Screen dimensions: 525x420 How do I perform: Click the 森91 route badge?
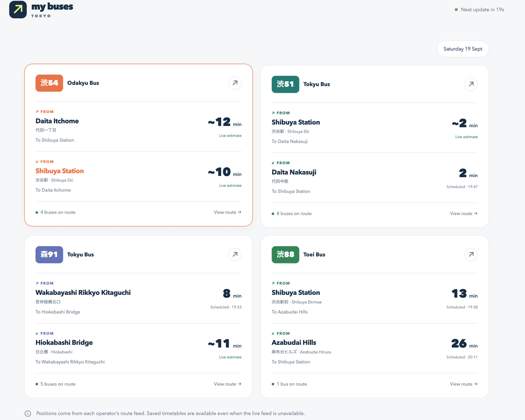pyautogui.click(x=49, y=255)
